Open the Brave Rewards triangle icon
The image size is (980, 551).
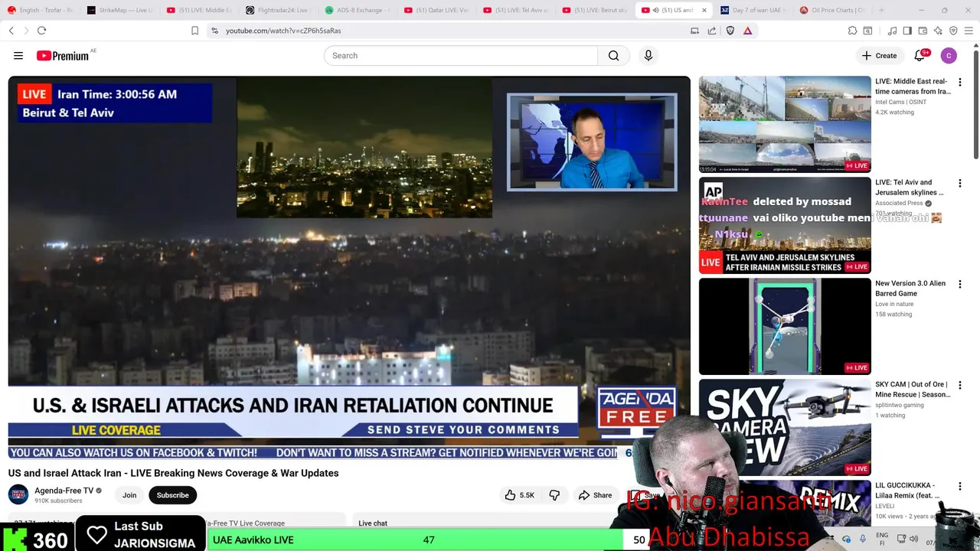pos(747,31)
